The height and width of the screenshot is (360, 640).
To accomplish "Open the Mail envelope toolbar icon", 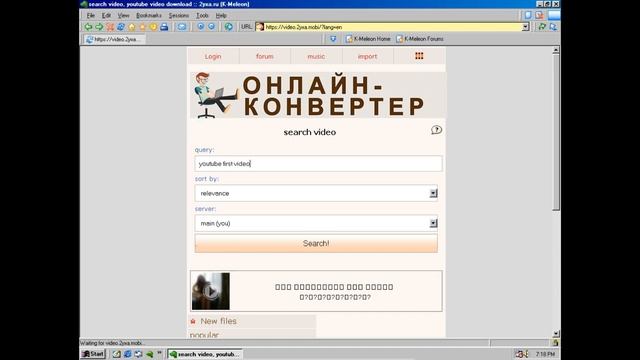I will pos(182,27).
